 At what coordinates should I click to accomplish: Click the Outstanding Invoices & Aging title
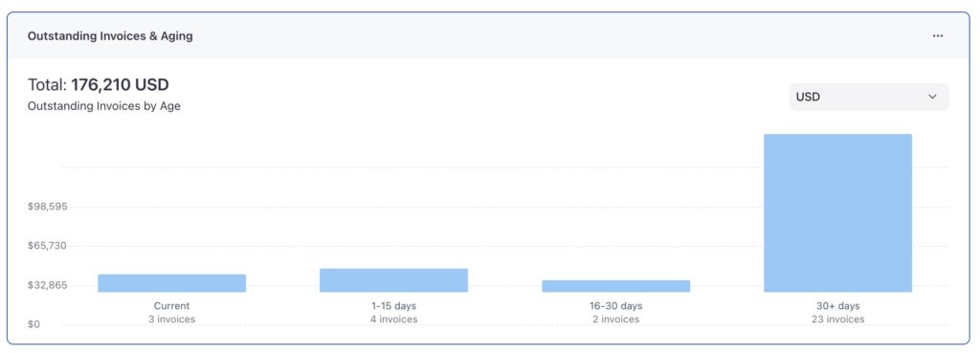click(x=110, y=36)
